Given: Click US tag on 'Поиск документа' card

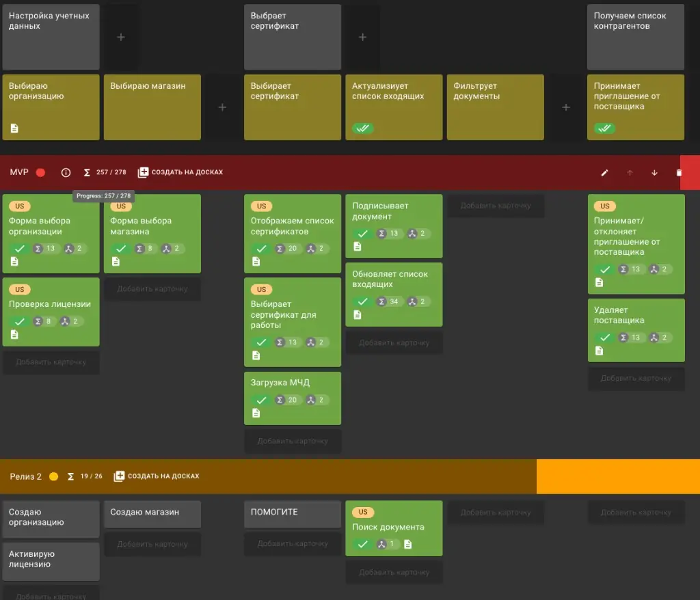Looking at the screenshot, I should (363, 513).
